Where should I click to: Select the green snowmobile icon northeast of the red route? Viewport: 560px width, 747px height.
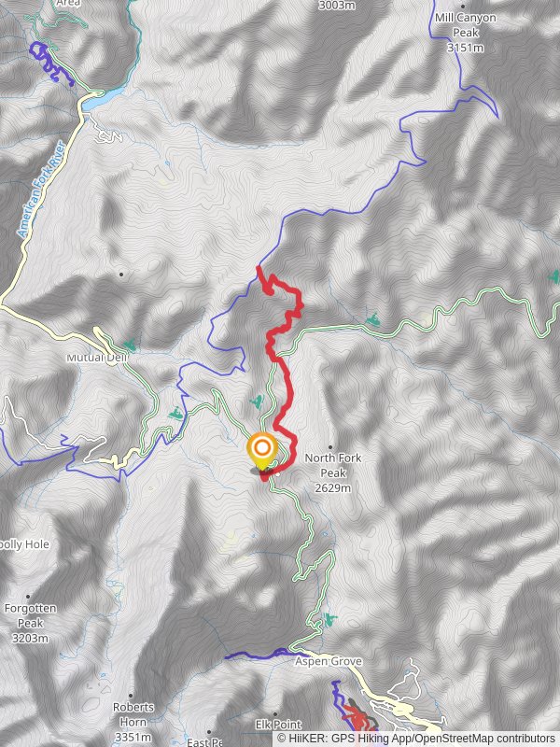point(372,318)
